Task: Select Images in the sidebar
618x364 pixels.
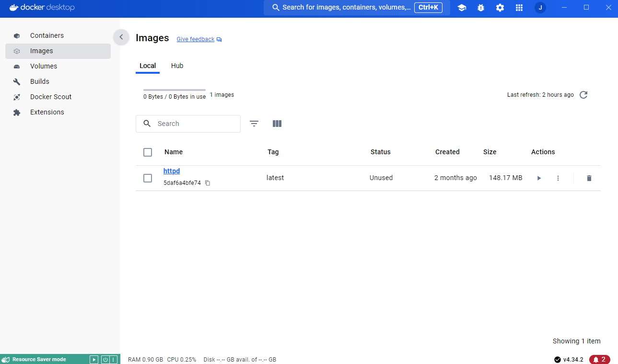Action: pos(58,51)
